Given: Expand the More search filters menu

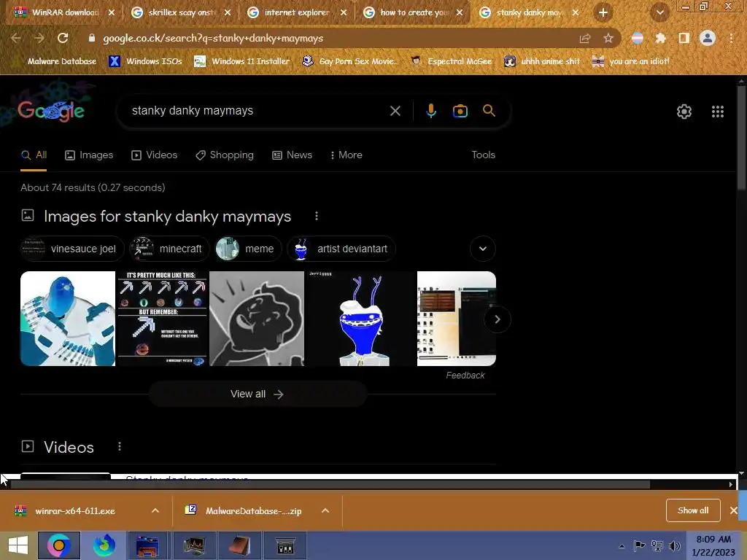Looking at the screenshot, I should coord(346,155).
